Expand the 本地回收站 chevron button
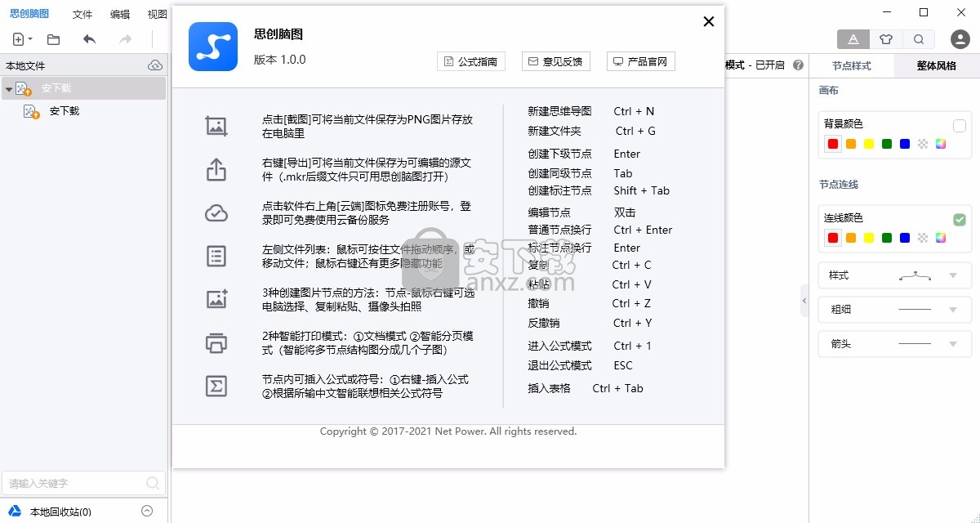 (147, 512)
